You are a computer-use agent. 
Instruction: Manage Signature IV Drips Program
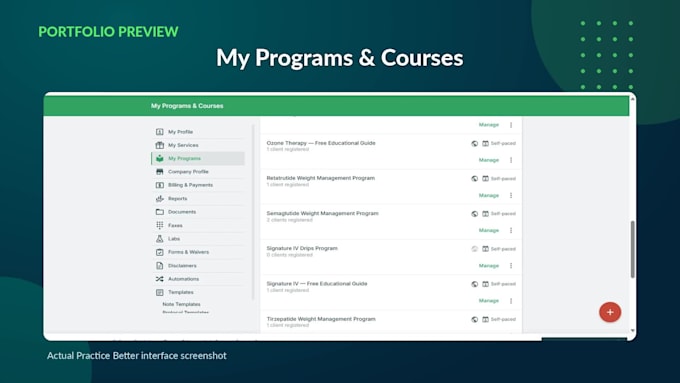pyautogui.click(x=489, y=265)
